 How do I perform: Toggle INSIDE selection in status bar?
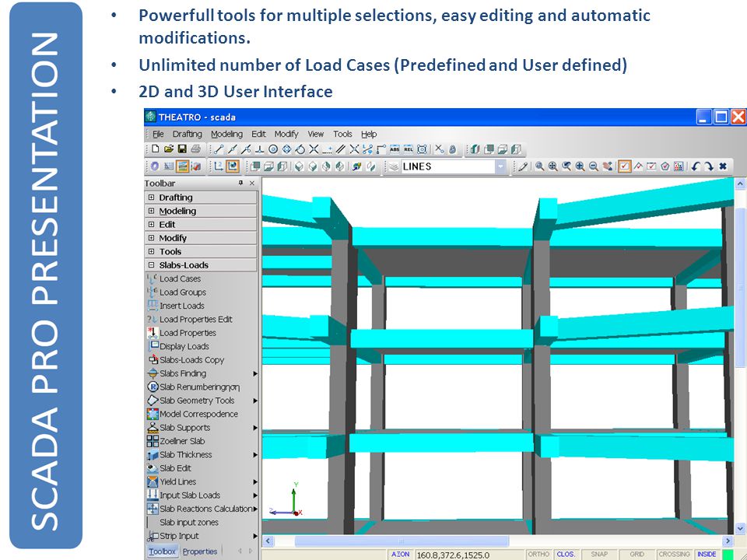(x=707, y=555)
